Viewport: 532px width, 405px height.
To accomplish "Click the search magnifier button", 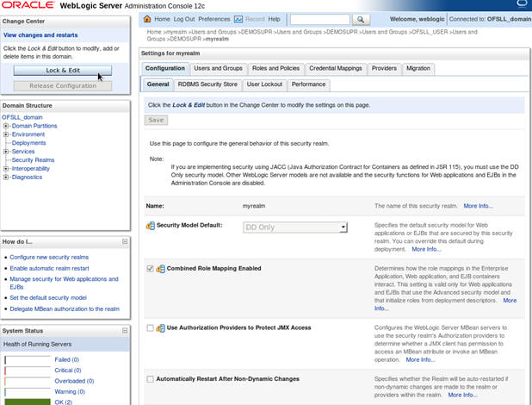I will coord(361,20).
